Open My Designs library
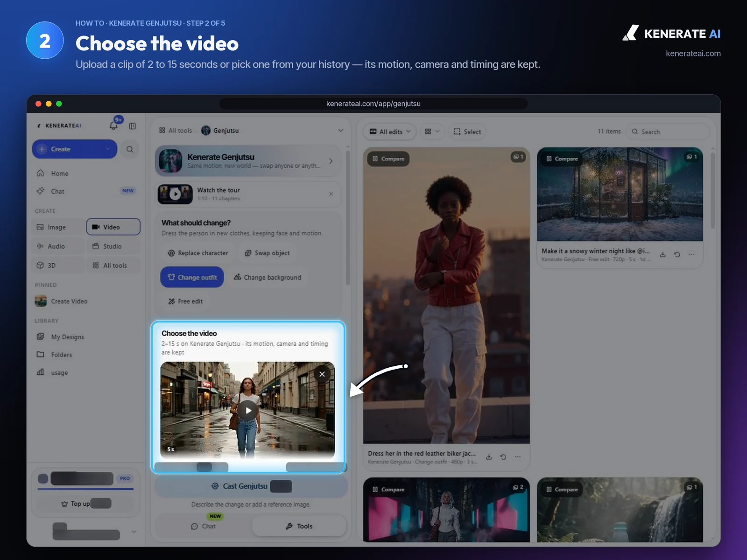Viewport: 747px width, 560px height. pyautogui.click(x=67, y=337)
